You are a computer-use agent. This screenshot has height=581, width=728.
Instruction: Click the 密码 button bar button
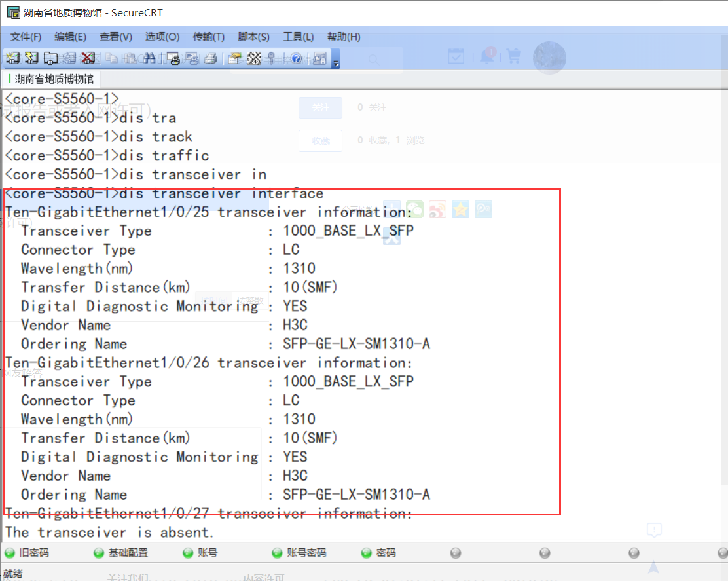click(x=379, y=553)
